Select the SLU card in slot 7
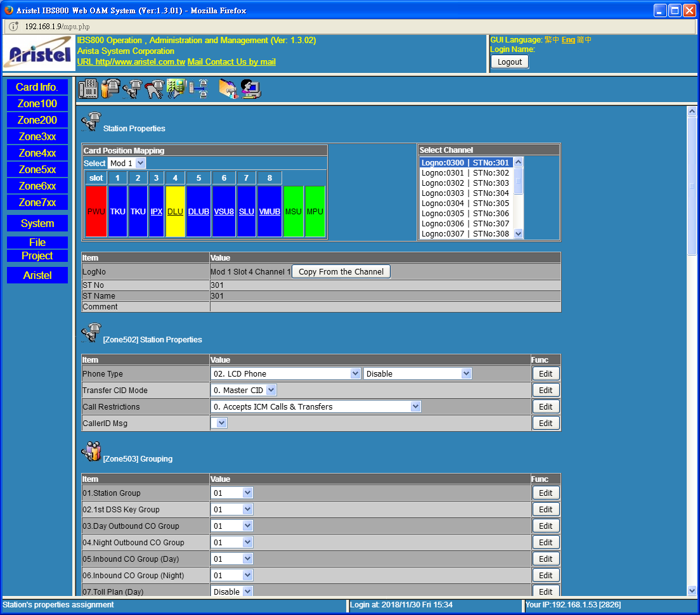 point(247,211)
